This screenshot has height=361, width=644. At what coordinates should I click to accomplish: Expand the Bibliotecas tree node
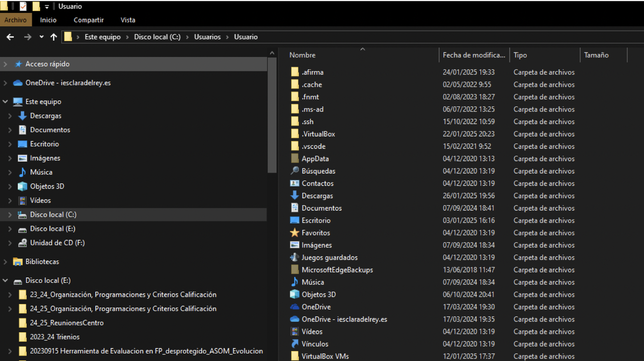click(x=5, y=262)
